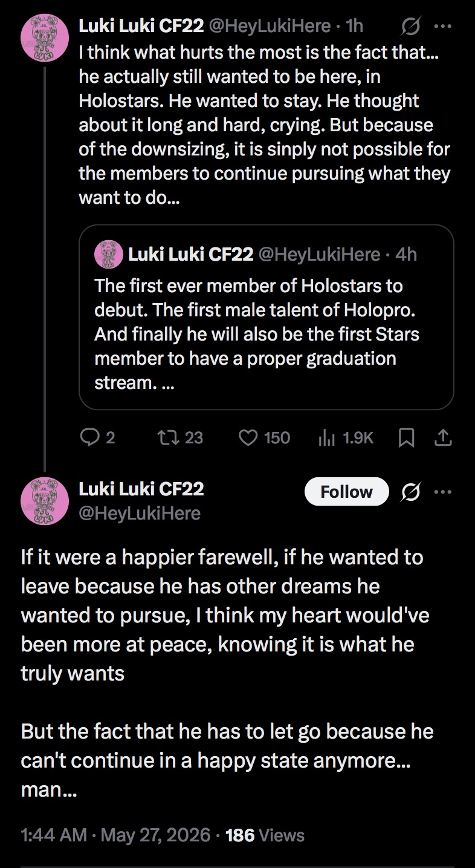View the 186 Views count details
475x868 pixels.
click(265, 835)
